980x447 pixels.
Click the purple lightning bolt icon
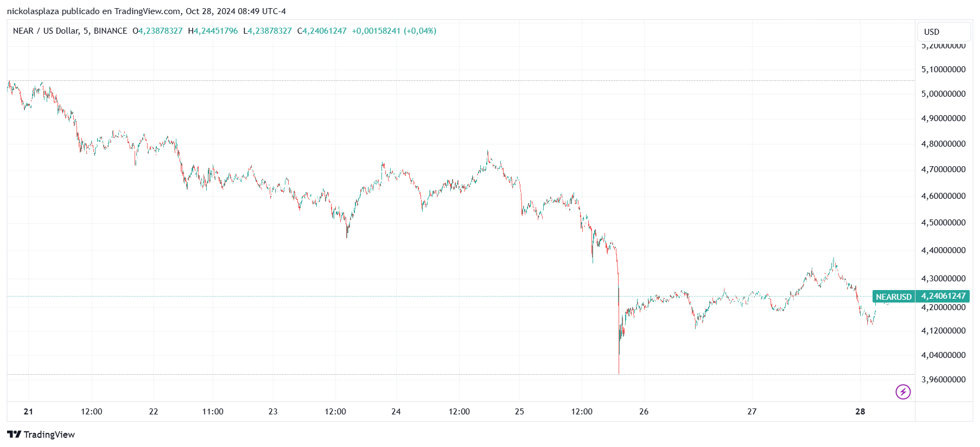pyautogui.click(x=903, y=392)
